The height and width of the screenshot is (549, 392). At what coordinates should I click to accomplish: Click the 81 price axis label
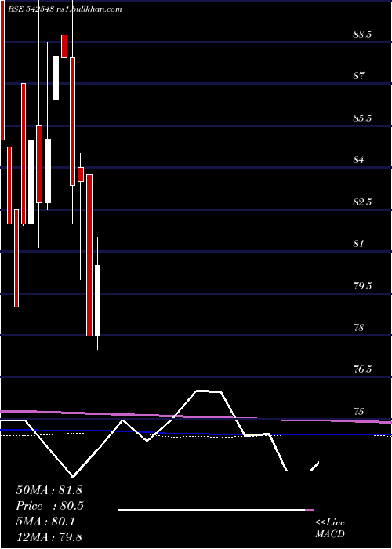pyautogui.click(x=358, y=244)
